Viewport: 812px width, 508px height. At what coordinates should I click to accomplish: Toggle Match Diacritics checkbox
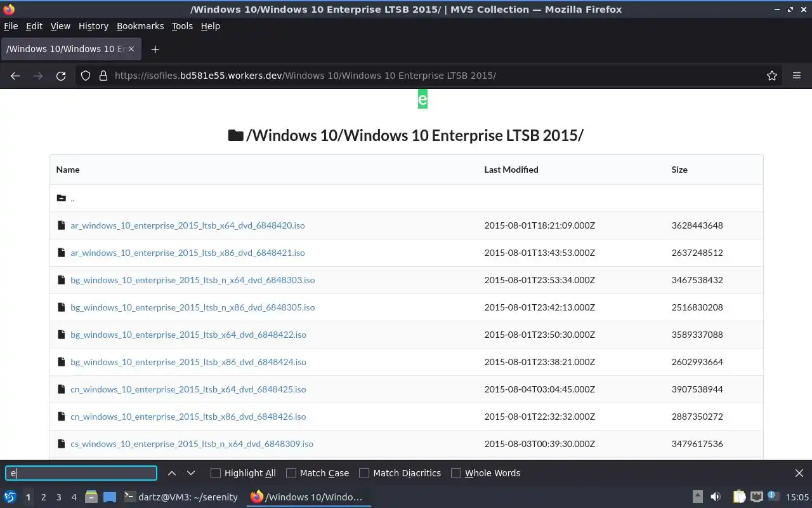(364, 473)
